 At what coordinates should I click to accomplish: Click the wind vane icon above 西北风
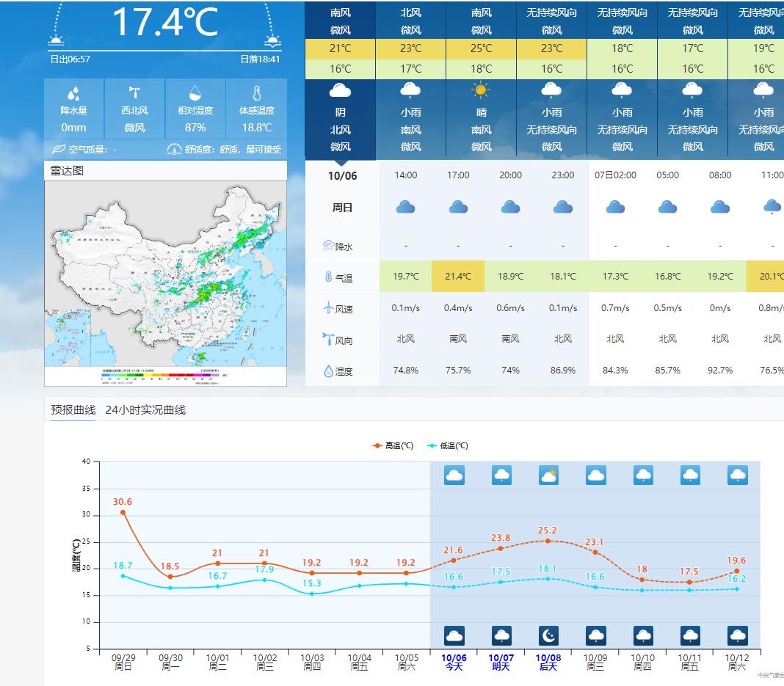(x=134, y=92)
